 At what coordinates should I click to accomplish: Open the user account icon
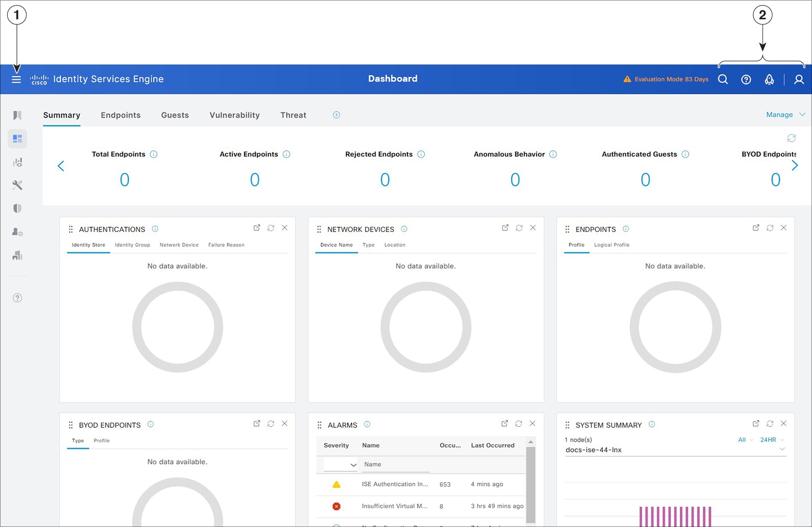click(799, 79)
